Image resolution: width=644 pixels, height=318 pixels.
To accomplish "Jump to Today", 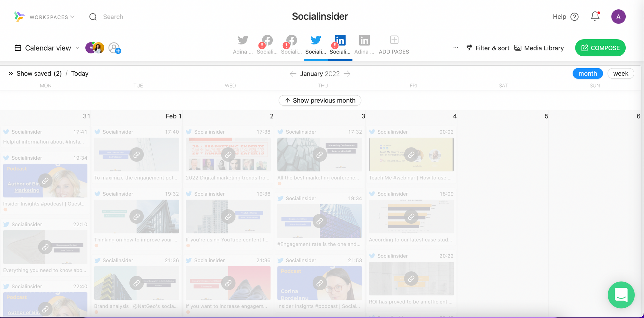I will point(80,73).
